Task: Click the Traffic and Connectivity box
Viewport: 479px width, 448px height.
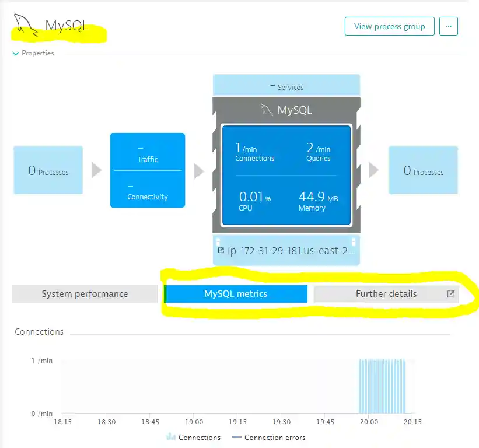Action: point(148,170)
